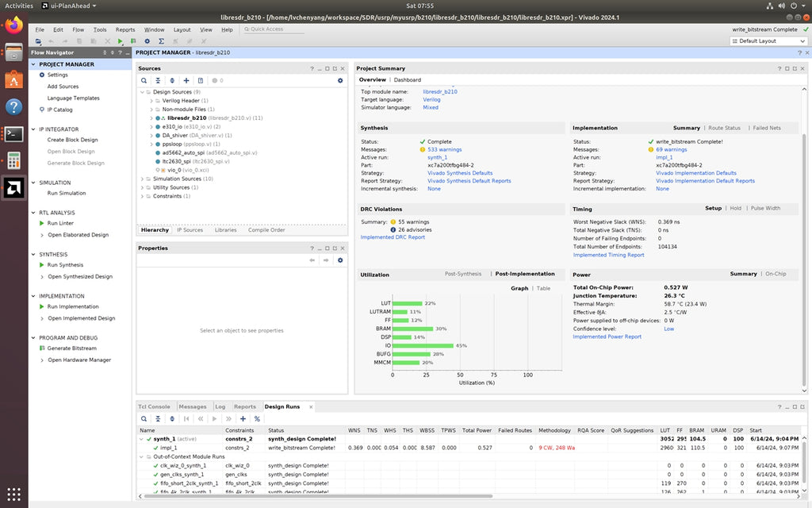Viewport: 812px width, 508px height.
Task: Expand all rows in Design Runs
Action: 172,419
